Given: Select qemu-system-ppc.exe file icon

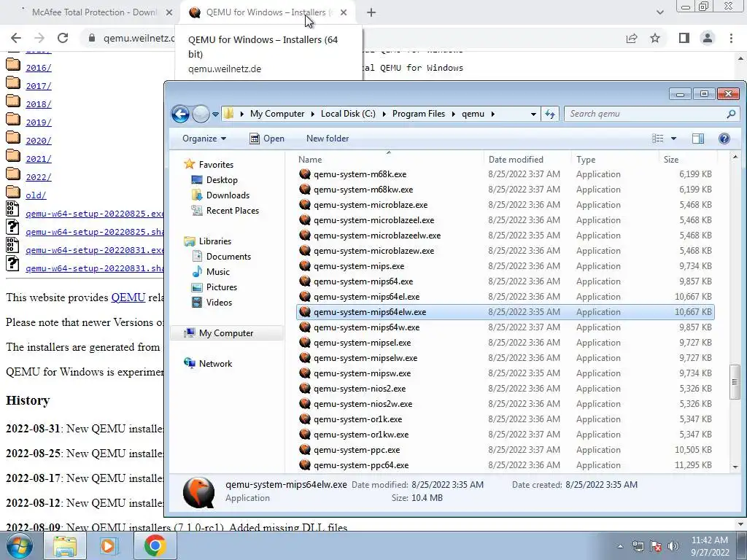Looking at the screenshot, I should (x=305, y=450).
